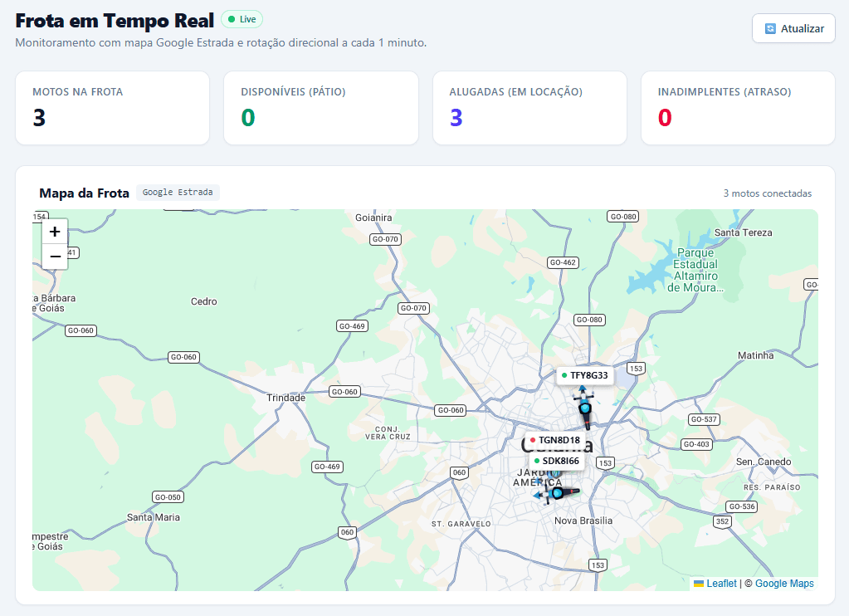Click the Matinha label on map
This screenshot has height=616, width=849.
pyautogui.click(x=755, y=355)
